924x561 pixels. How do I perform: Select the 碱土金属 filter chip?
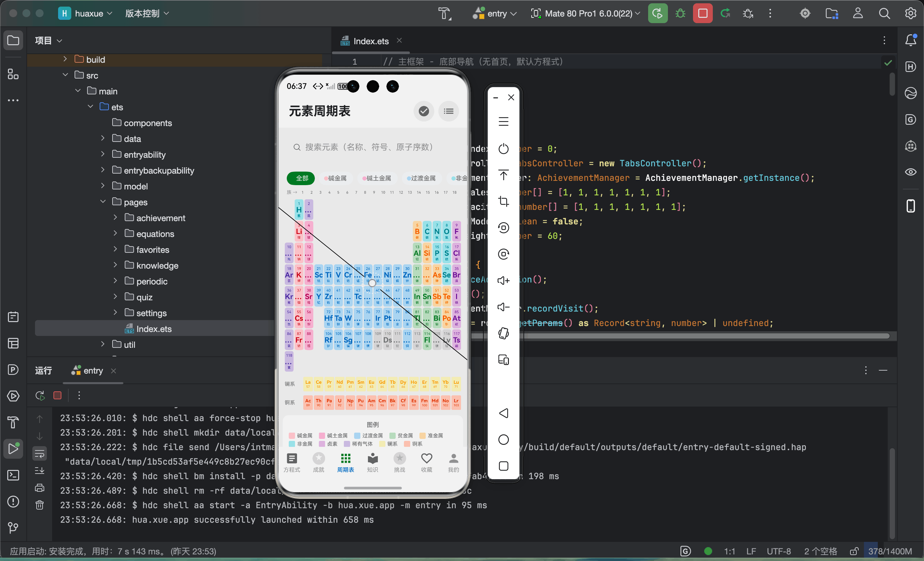click(377, 178)
